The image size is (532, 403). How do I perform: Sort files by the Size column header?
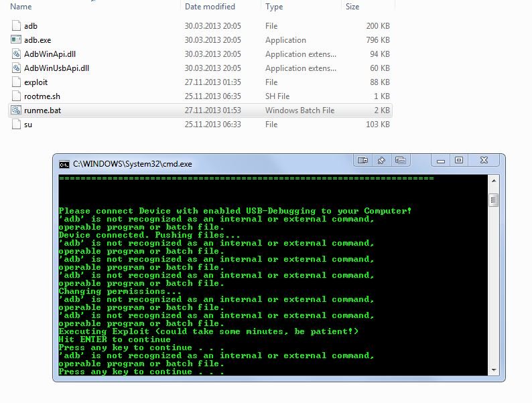pyautogui.click(x=352, y=7)
